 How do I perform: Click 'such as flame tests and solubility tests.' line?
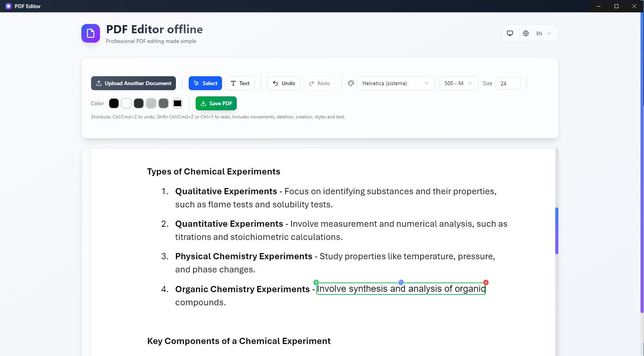click(x=254, y=204)
